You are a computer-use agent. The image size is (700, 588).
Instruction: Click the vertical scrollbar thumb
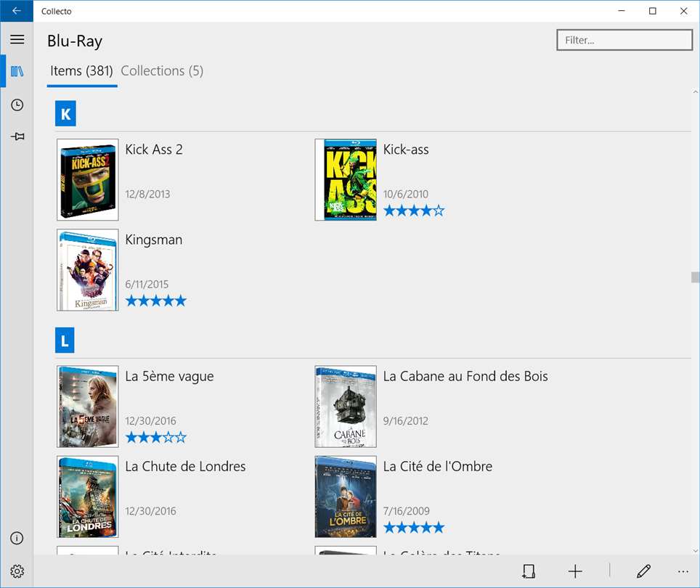[695, 277]
